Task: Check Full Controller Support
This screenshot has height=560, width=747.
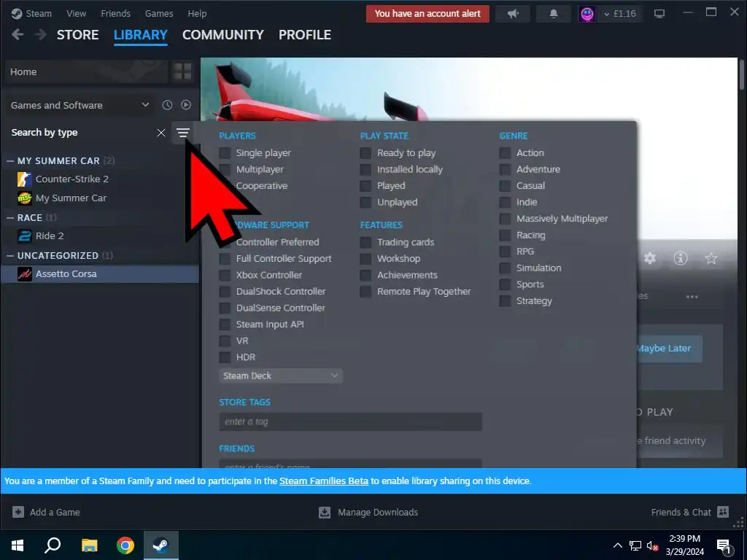Action: click(x=225, y=259)
